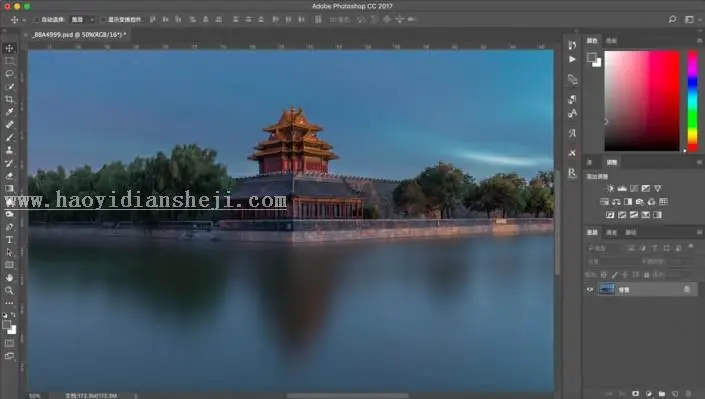Change the screen mode icon
Viewport: 705px width, 399px height.
click(9, 356)
